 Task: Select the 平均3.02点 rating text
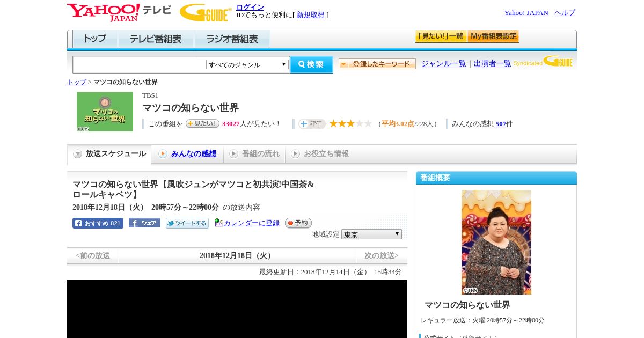[x=398, y=124]
